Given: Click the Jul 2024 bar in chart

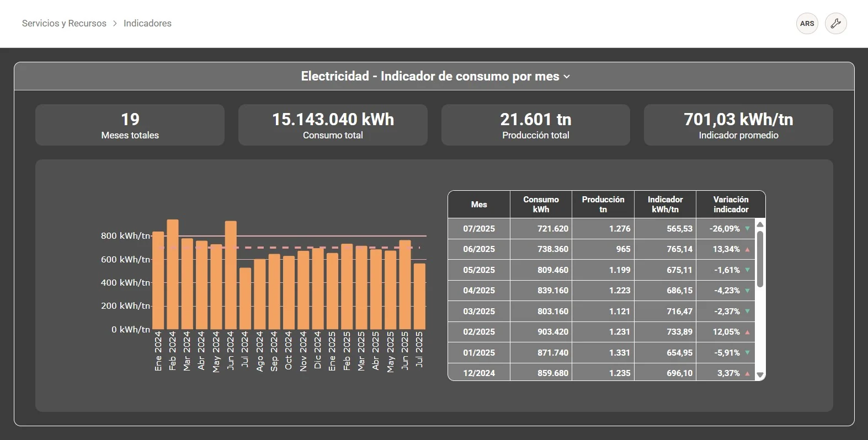Looking at the screenshot, I should [245, 299].
